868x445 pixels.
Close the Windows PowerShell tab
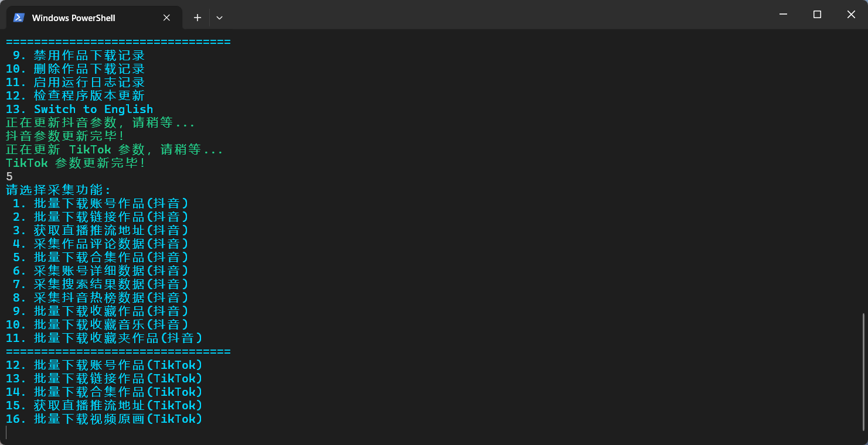pos(166,17)
